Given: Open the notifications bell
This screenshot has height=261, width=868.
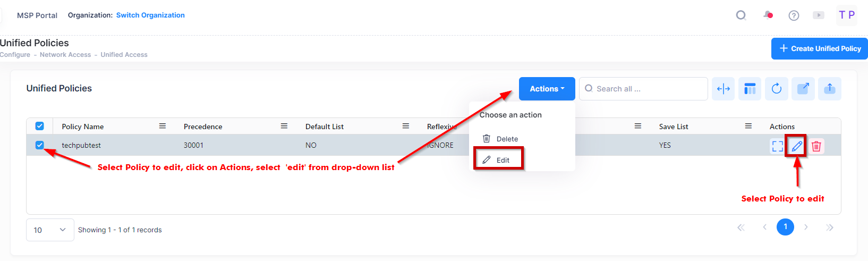Looking at the screenshot, I should coord(768,15).
